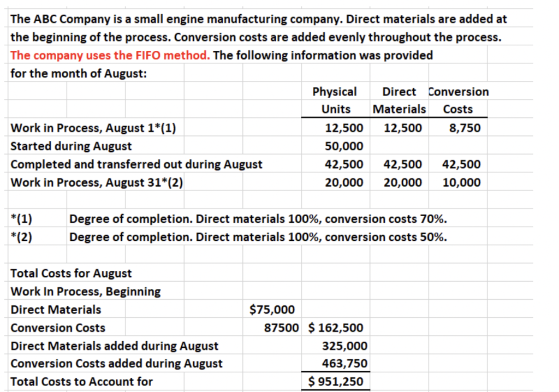Select 10,000 conversion costs cell
This screenshot has height=392, width=559.
[x=461, y=182]
